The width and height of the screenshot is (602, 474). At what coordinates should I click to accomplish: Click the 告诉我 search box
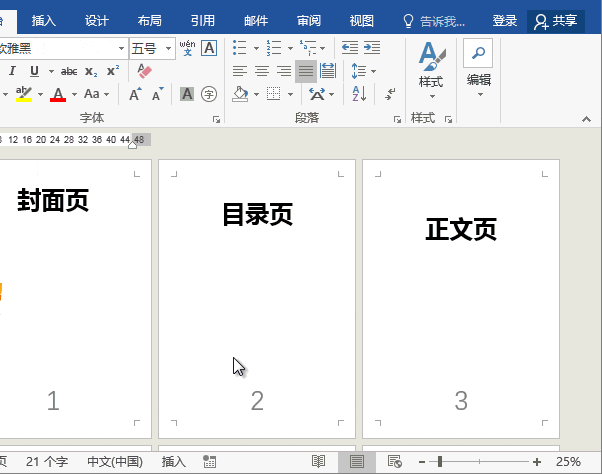point(441,20)
